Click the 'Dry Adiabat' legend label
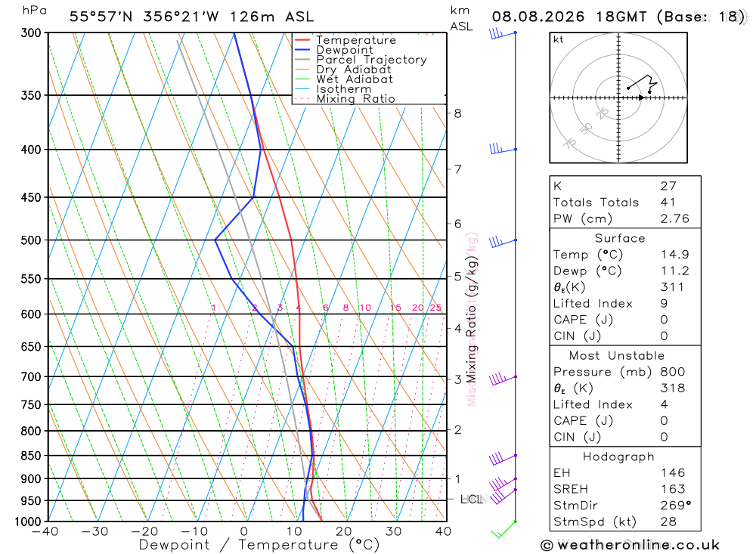Image resolution: width=756 pixels, height=554 pixels. (x=353, y=70)
